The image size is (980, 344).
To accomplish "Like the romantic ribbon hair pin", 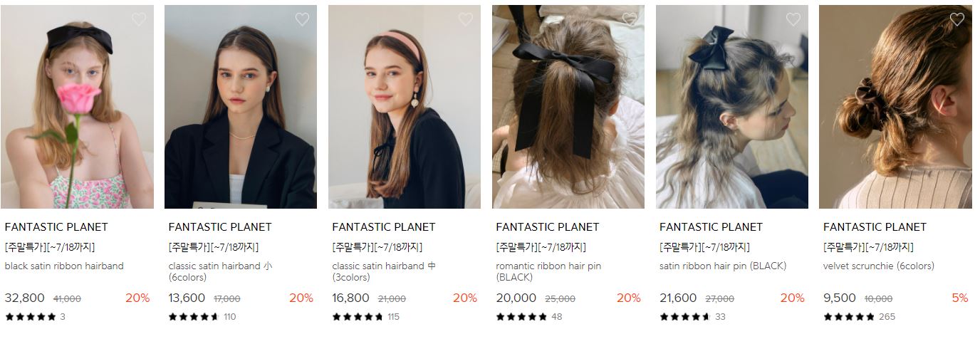I will tap(630, 19).
